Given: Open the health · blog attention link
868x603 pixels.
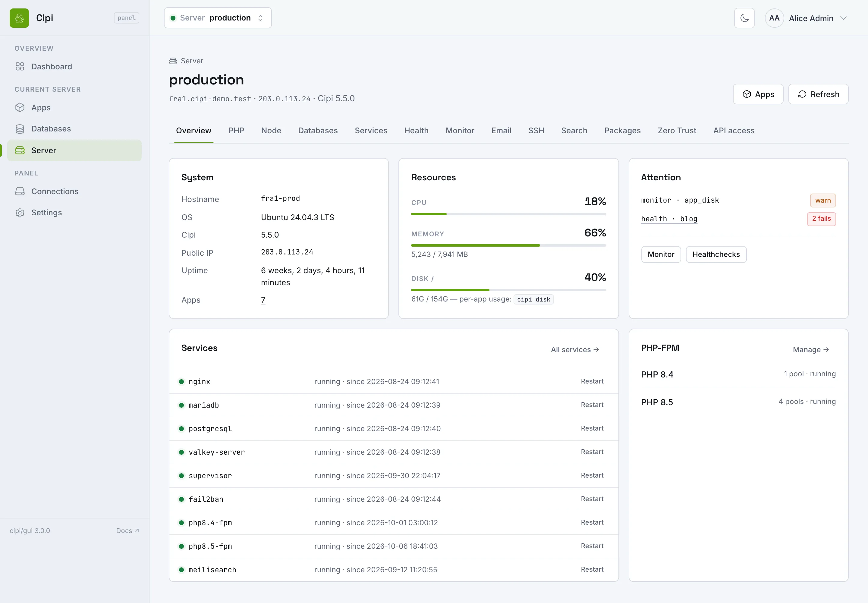Looking at the screenshot, I should [x=669, y=219].
